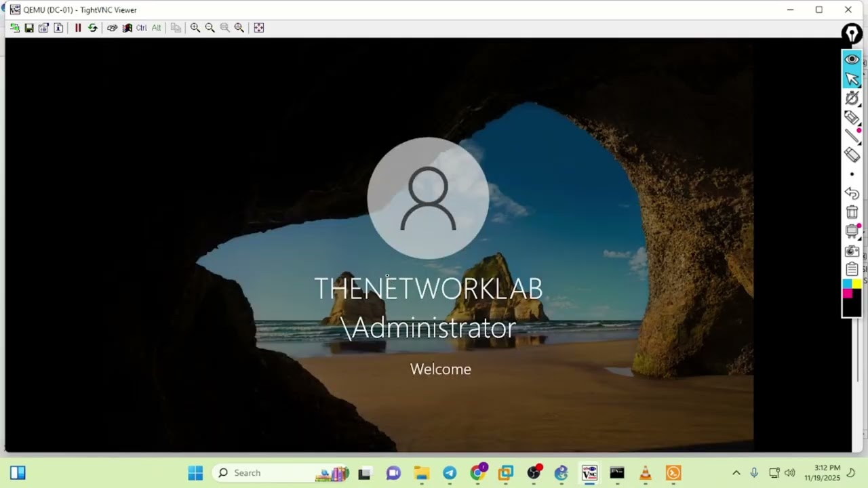Open OBS Studio from the taskbar
The width and height of the screenshot is (868, 488).
pyautogui.click(x=534, y=472)
